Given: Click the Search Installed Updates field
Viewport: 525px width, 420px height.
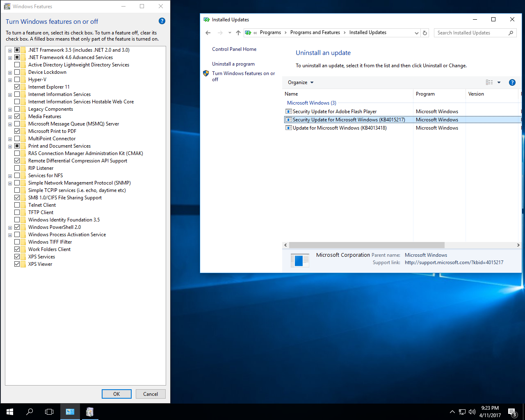Looking at the screenshot, I should [471, 33].
